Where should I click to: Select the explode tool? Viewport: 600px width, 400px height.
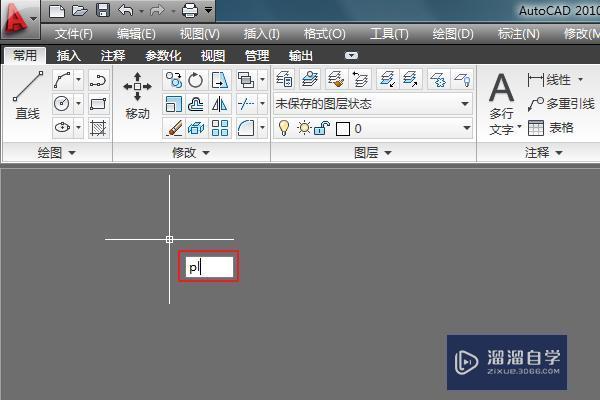coord(196,127)
